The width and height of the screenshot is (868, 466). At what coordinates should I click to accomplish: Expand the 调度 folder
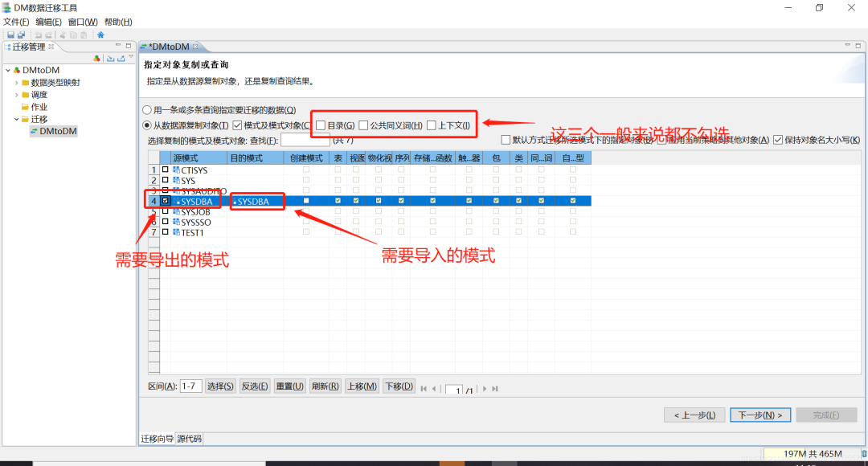tap(16, 95)
